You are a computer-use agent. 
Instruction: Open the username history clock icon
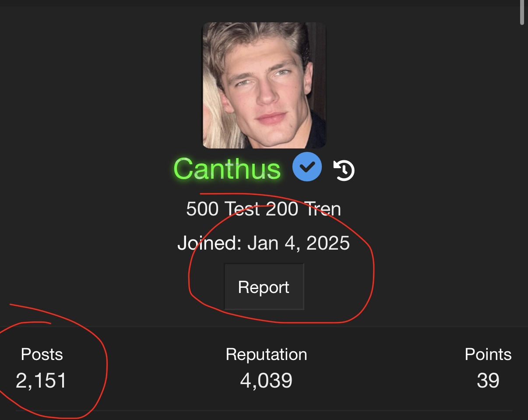(344, 170)
